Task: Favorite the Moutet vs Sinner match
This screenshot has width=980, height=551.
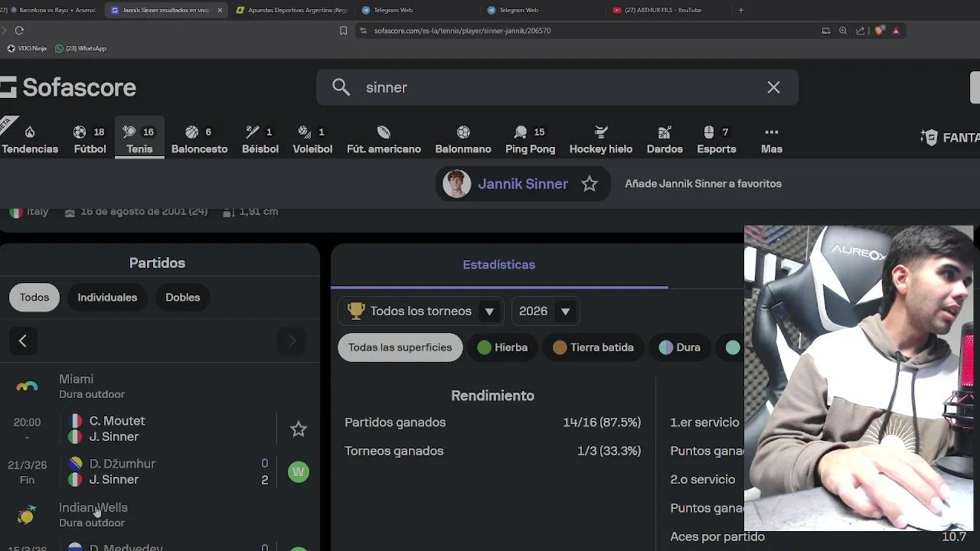Action: pyautogui.click(x=299, y=429)
